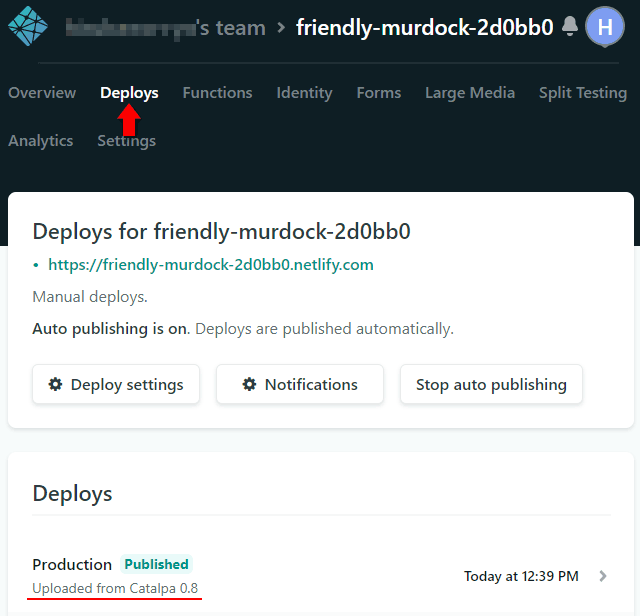Select the Deploys tab
The height and width of the screenshot is (616, 640).
pos(129,93)
